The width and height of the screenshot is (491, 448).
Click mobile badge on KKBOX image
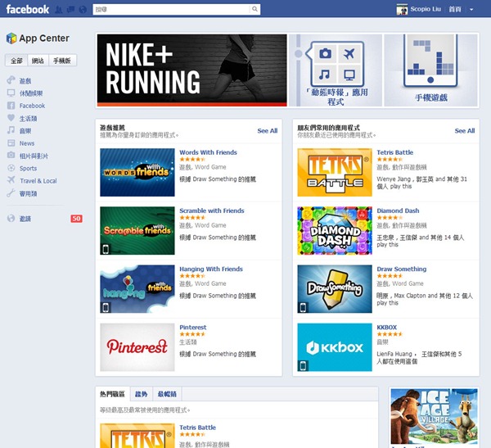coord(303,366)
